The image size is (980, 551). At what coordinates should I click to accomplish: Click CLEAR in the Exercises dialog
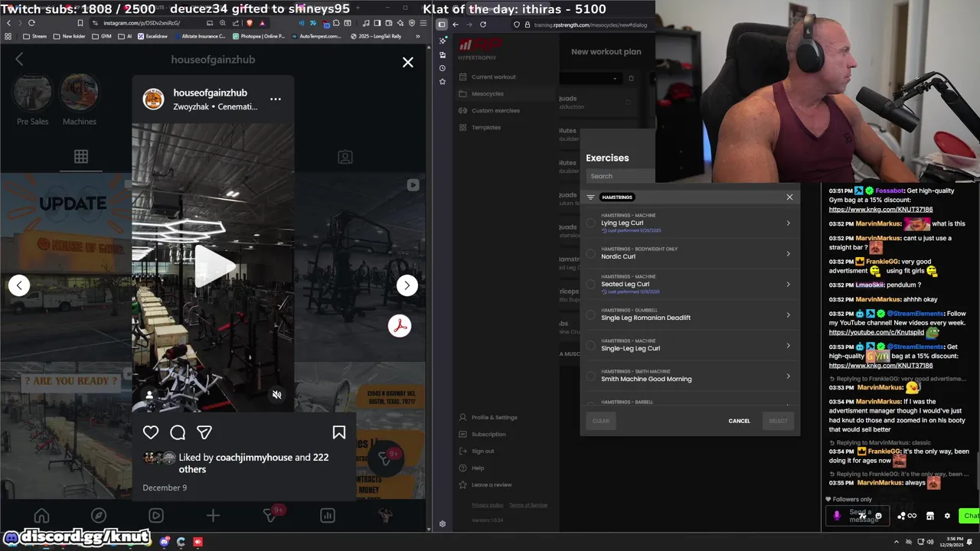point(601,421)
